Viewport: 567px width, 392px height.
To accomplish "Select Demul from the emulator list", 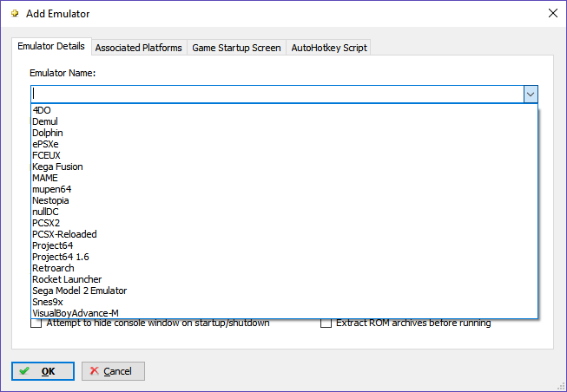I will pyautogui.click(x=284, y=121).
